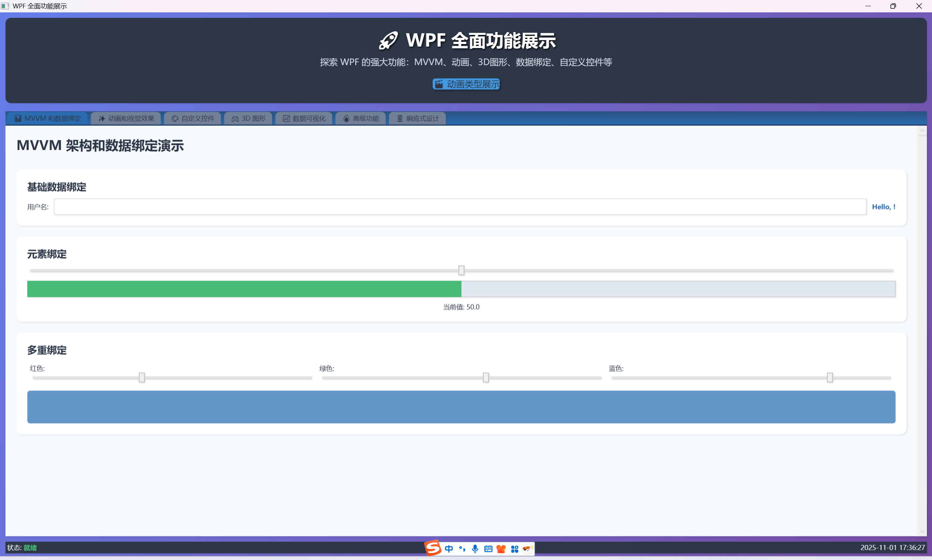932x560 pixels.
Task: Click the 用户名 text input field
Action: (x=460, y=207)
